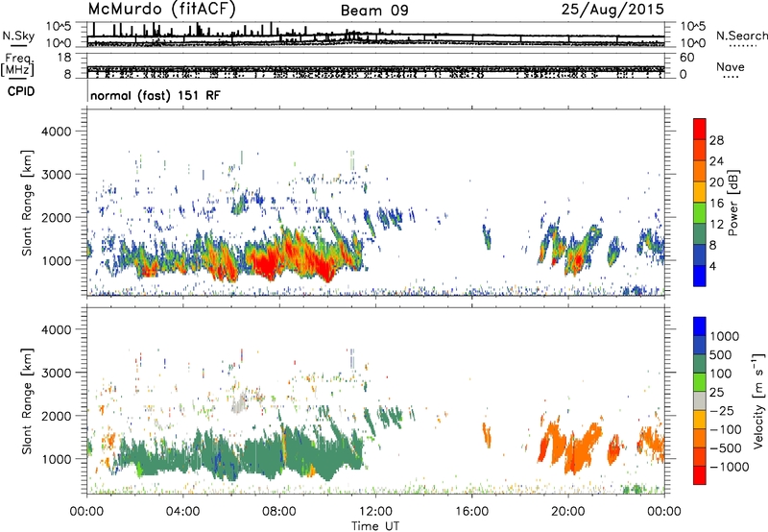This screenshot has height=532, width=768.
Task: Click the 'McMurdo (fitACF)' title text
Action: click(161, 10)
